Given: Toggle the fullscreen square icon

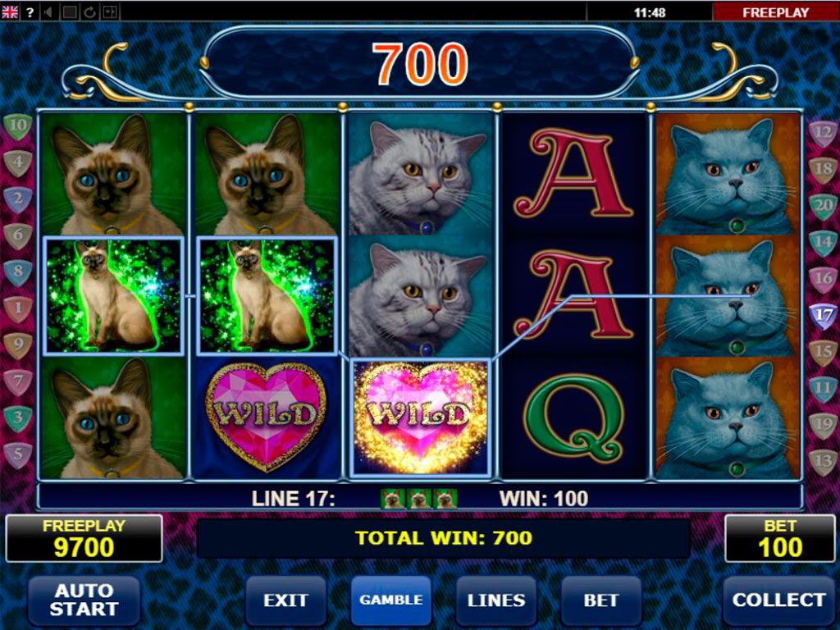Looking at the screenshot, I should point(70,11).
